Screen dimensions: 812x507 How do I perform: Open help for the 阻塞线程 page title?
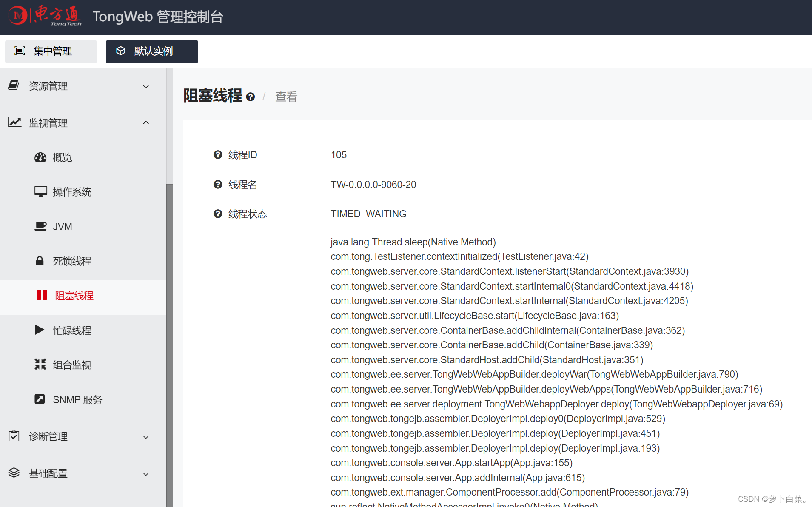[251, 97]
